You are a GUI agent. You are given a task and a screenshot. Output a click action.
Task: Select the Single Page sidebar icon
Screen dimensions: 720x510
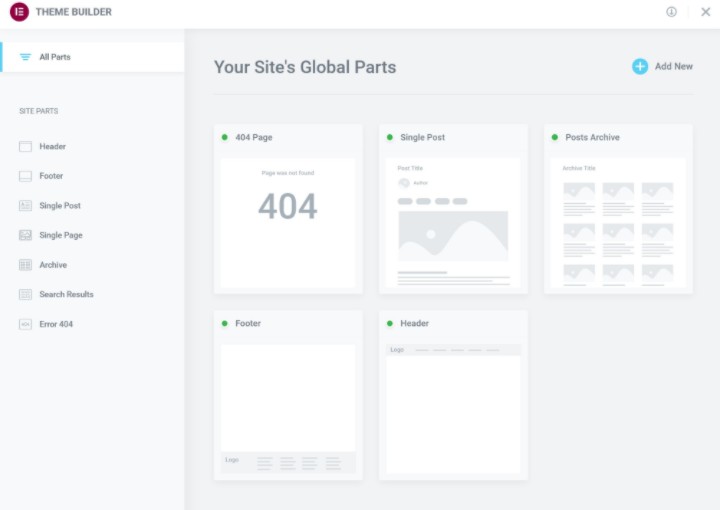25,235
